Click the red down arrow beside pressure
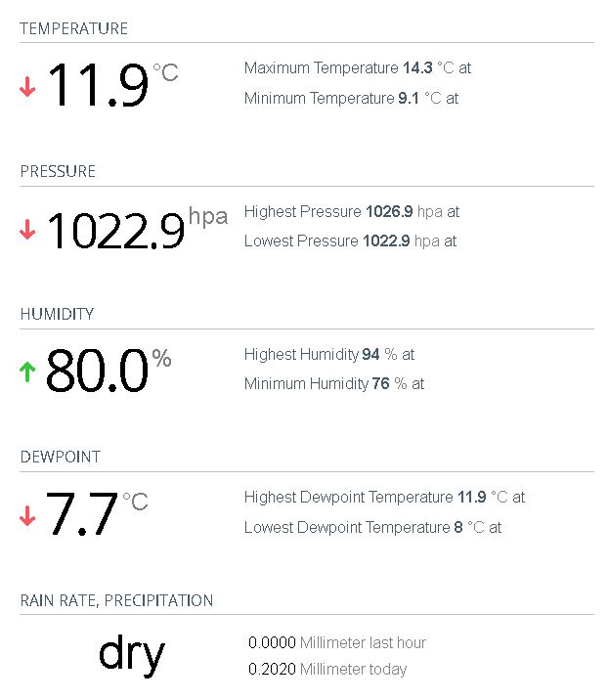This screenshot has height=700, width=609. tap(27, 231)
